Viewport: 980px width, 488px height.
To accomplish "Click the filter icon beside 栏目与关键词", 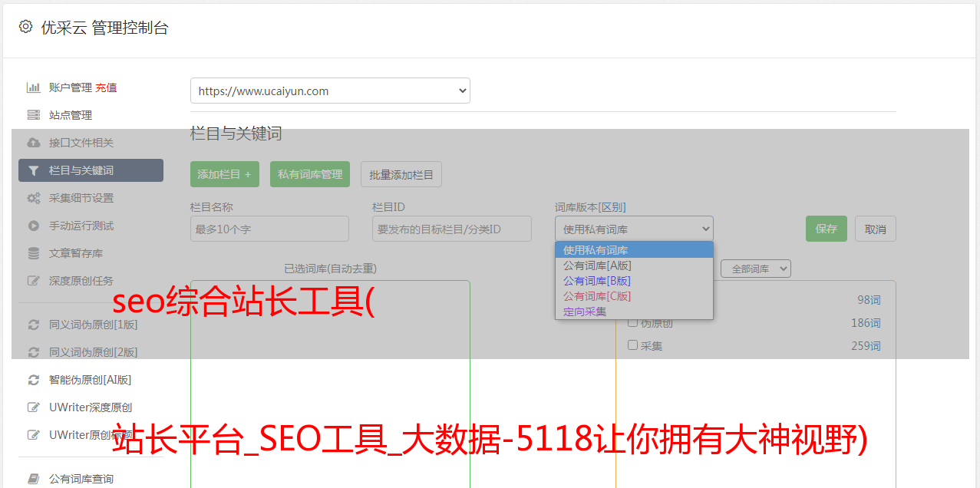I will point(34,170).
